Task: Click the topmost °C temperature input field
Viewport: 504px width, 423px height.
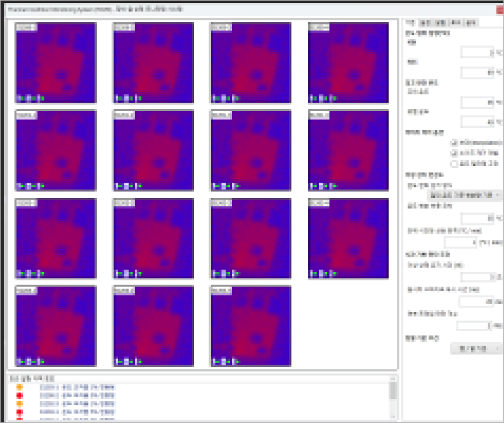Action: pyautogui.click(x=477, y=53)
